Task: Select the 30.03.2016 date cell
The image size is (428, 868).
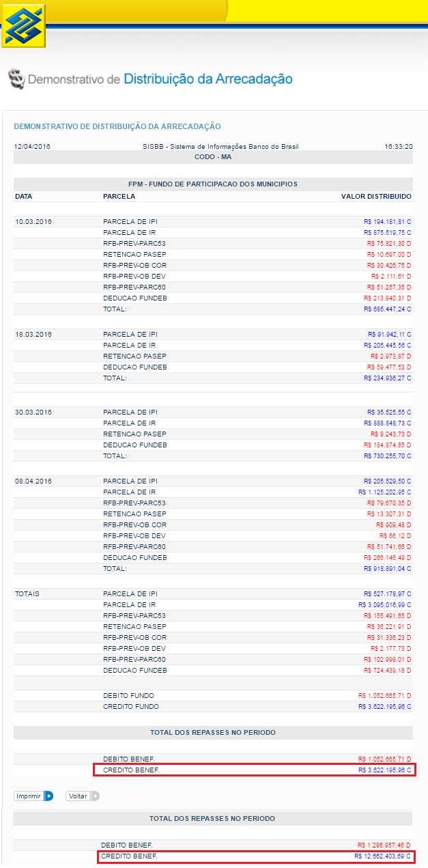Action: click(x=33, y=412)
